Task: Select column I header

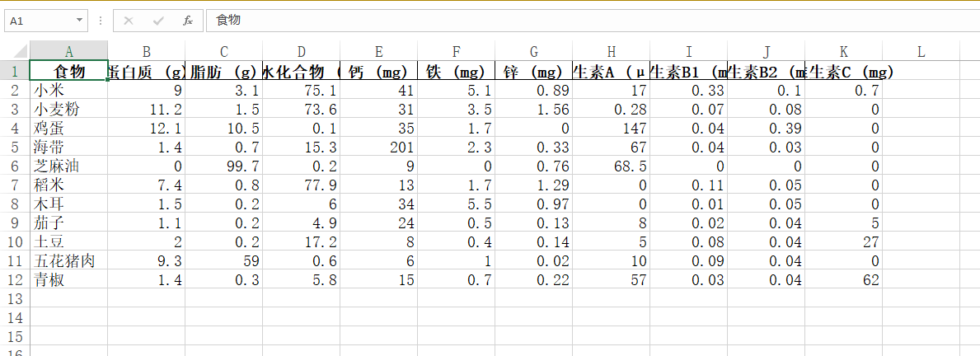Action: click(689, 51)
